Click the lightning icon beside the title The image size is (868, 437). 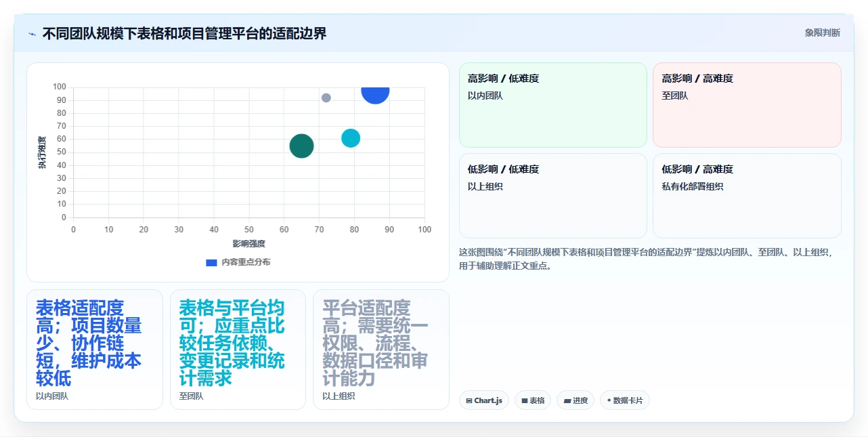pos(32,33)
